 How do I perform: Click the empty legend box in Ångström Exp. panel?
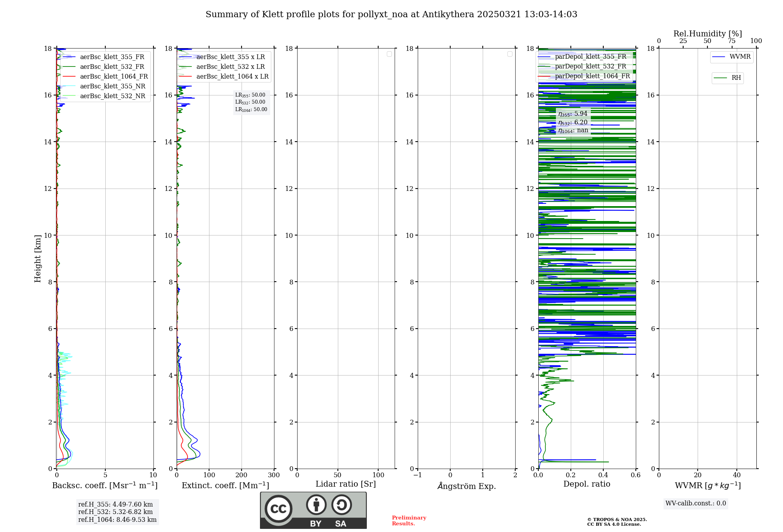[510, 54]
